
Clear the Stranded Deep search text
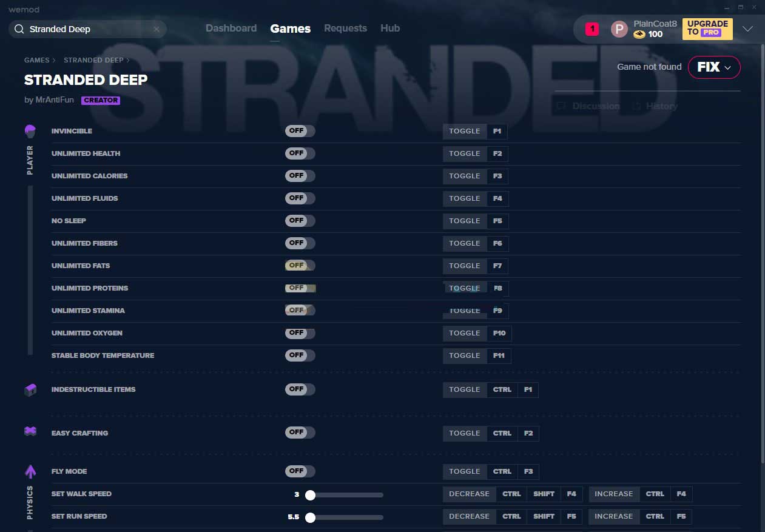(x=157, y=29)
